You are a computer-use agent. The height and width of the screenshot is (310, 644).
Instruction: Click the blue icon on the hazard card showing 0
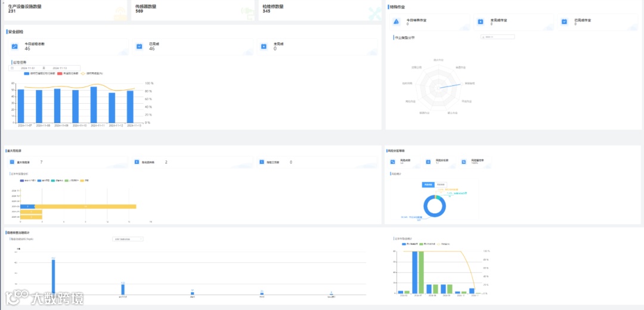(x=262, y=162)
